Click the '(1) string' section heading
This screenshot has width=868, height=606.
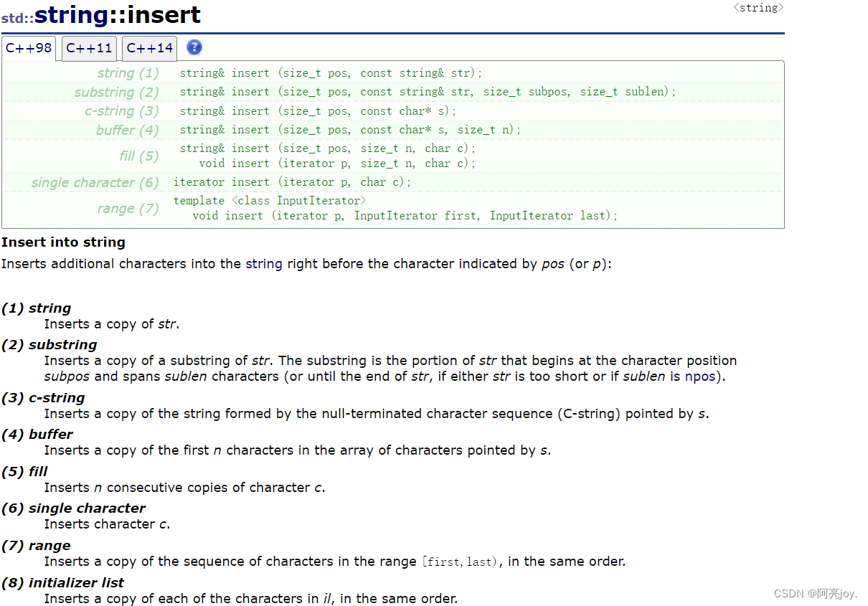[x=37, y=308]
